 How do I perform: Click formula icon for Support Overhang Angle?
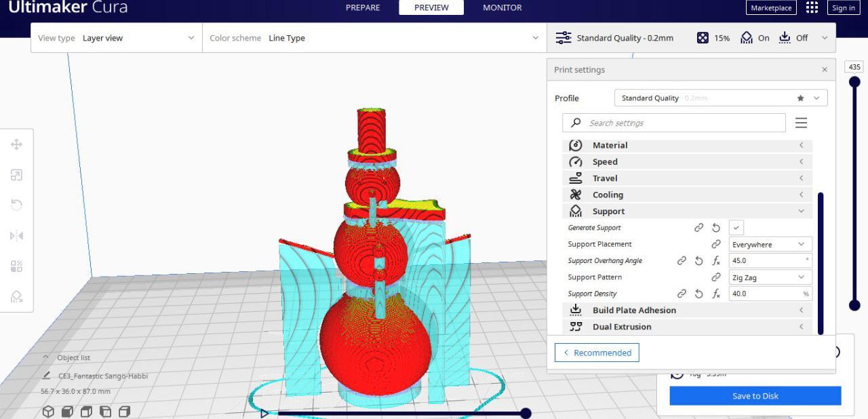coord(716,260)
